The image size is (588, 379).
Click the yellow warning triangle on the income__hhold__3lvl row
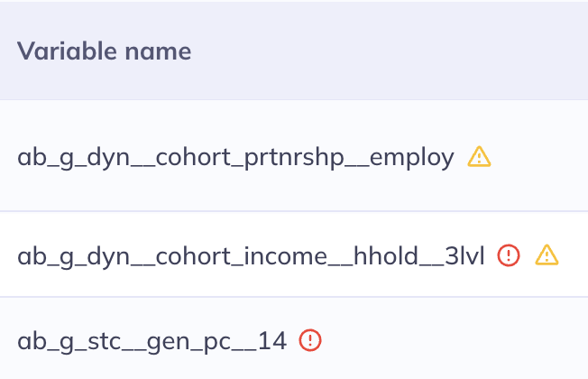point(547,255)
